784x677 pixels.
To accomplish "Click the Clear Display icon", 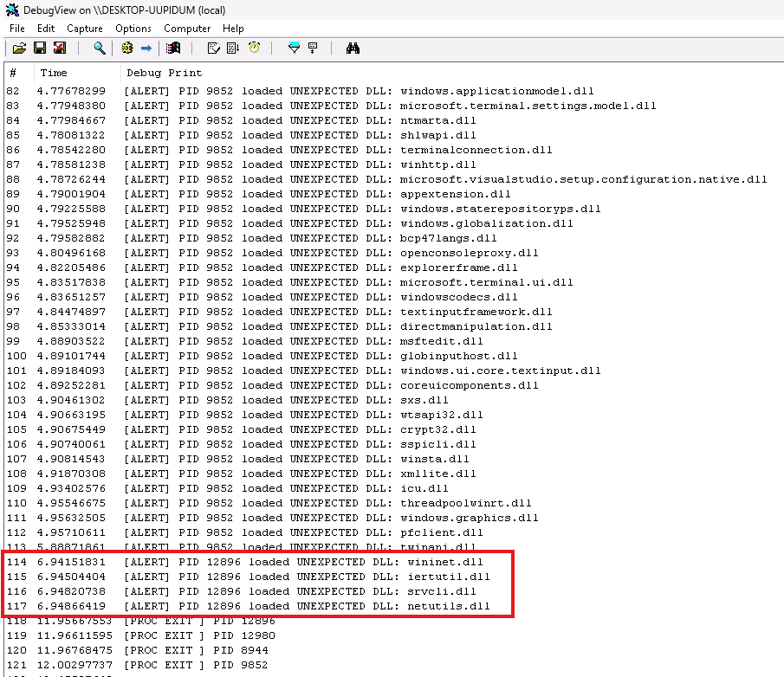I will [214, 48].
